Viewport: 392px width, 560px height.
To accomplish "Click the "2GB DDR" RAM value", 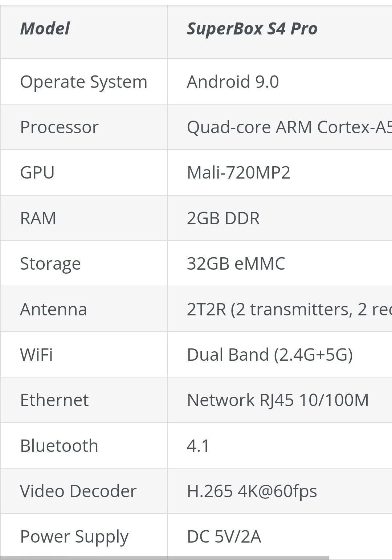I will point(223,218).
